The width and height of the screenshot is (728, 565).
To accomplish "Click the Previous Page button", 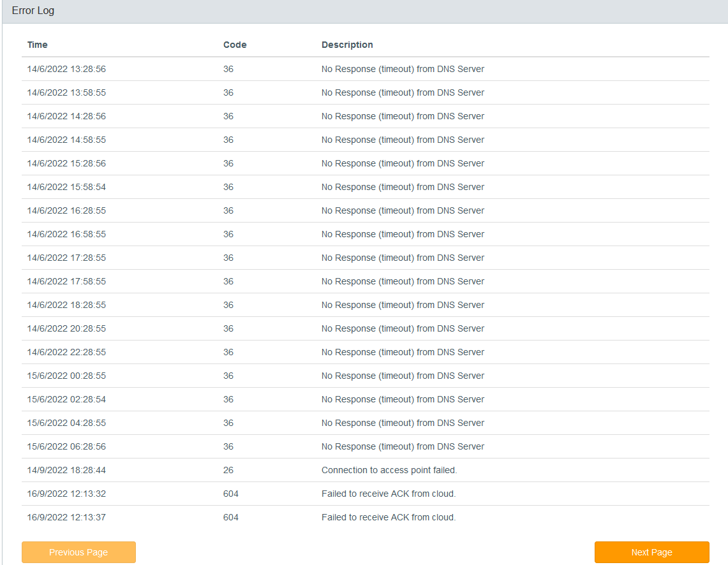I will click(78, 552).
